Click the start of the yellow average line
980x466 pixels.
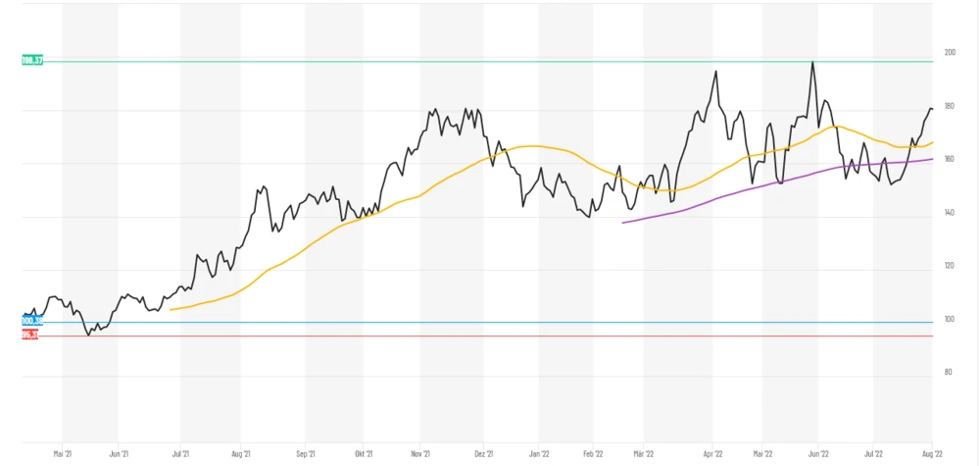(171, 310)
